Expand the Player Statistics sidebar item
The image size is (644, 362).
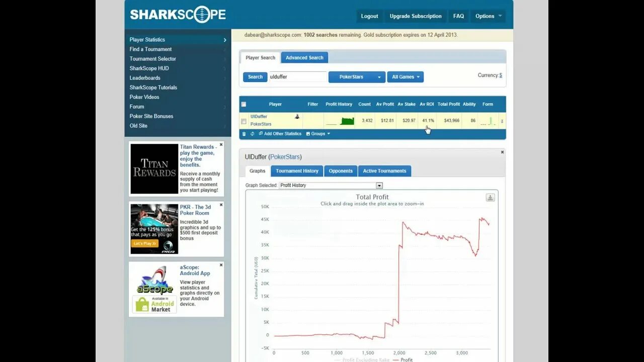tap(178, 40)
